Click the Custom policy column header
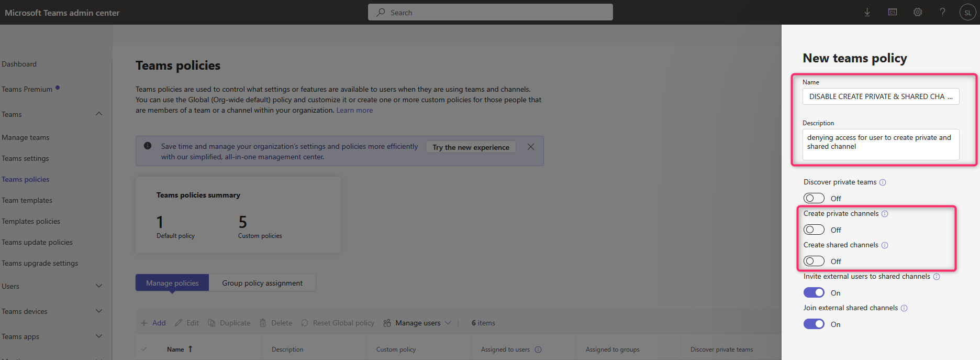The image size is (980, 360). point(396,350)
